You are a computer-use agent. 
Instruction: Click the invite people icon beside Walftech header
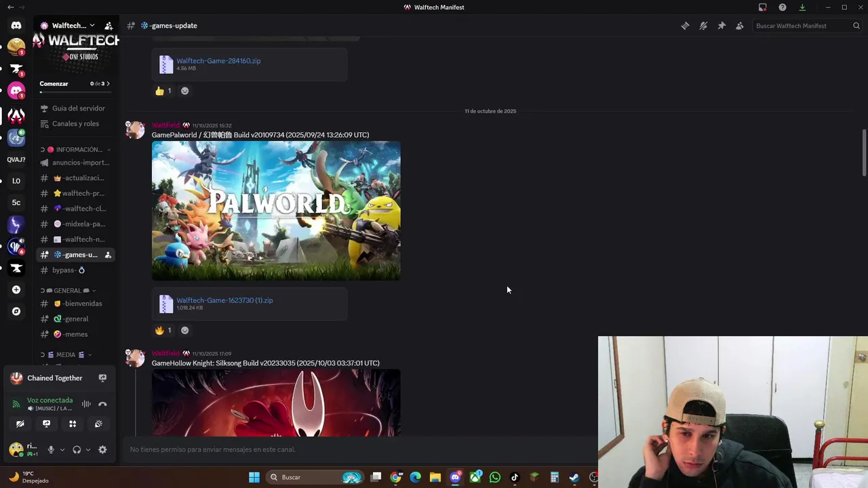point(108,26)
